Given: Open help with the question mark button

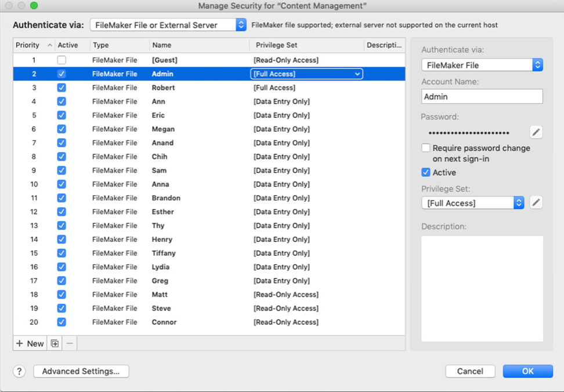Looking at the screenshot, I should click(19, 371).
